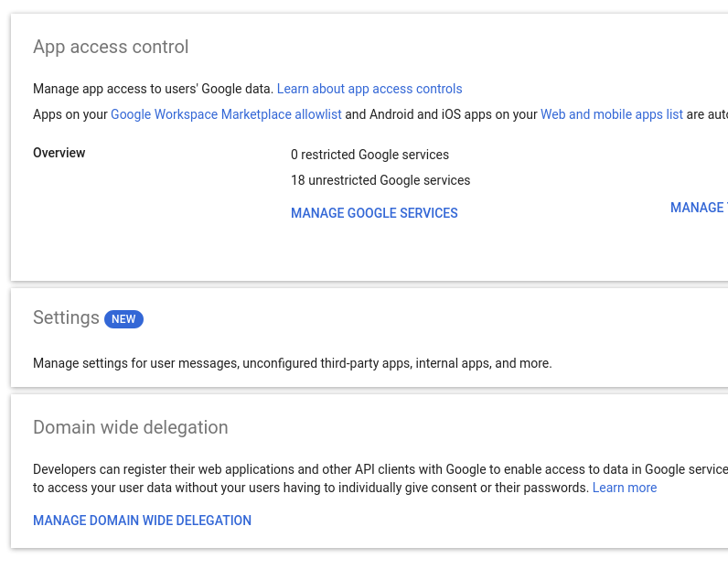The image size is (728, 580).
Task: Select the App access control heading
Action: click(111, 47)
